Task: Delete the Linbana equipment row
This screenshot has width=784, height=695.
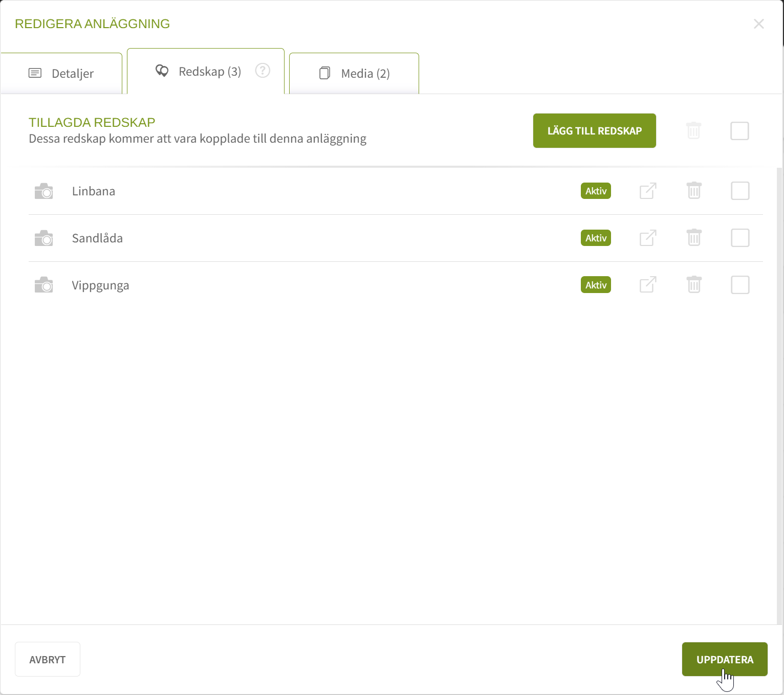Action: tap(694, 191)
